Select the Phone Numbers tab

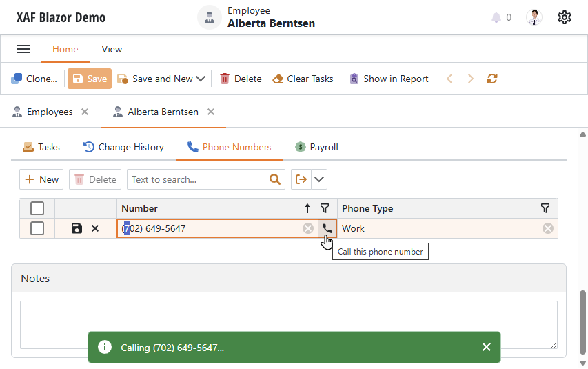pos(230,147)
